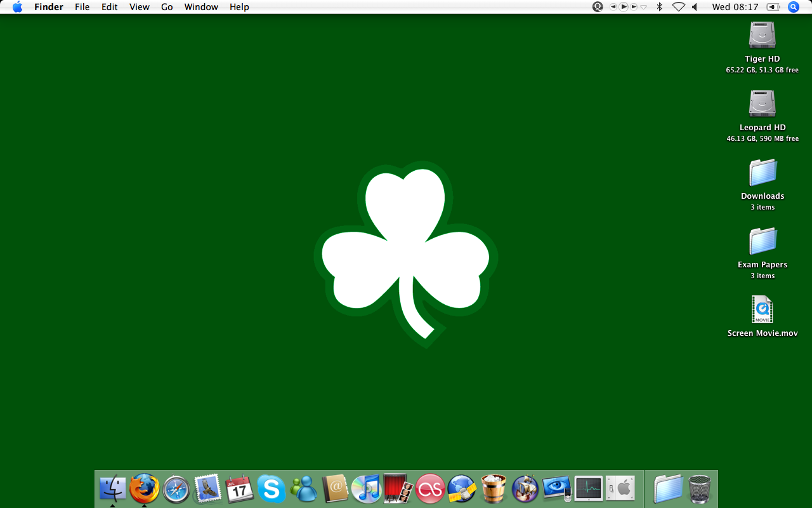Open the eye-on-monitor app in Dock
The image size is (812, 508).
[x=557, y=489]
